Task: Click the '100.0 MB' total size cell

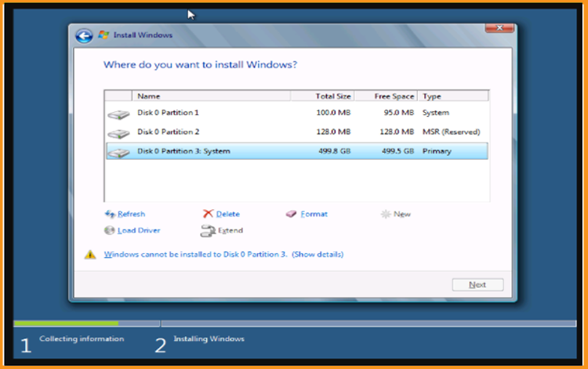Action: pyautogui.click(x=333, y=112)
